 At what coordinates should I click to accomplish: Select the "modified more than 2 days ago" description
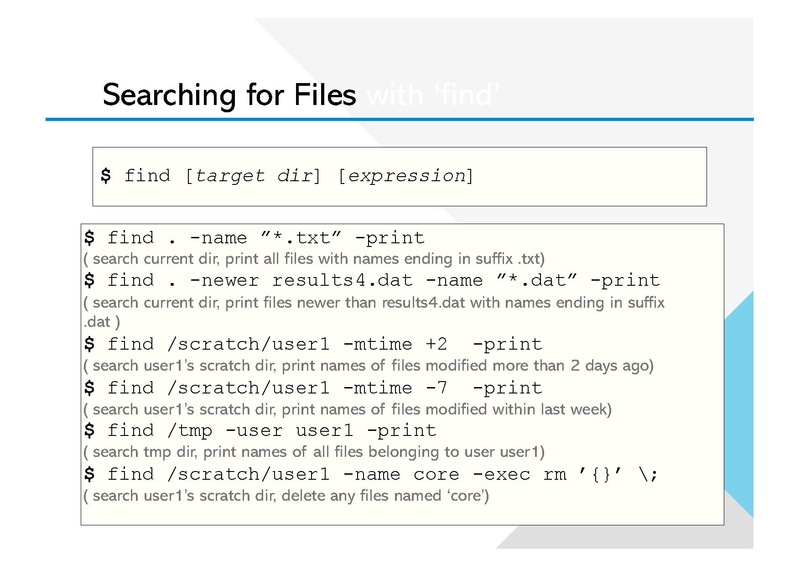368,365
